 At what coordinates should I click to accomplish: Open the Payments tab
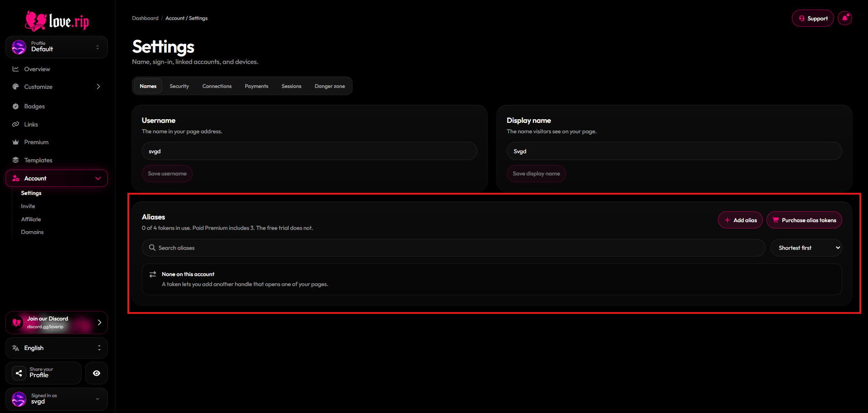257,86
